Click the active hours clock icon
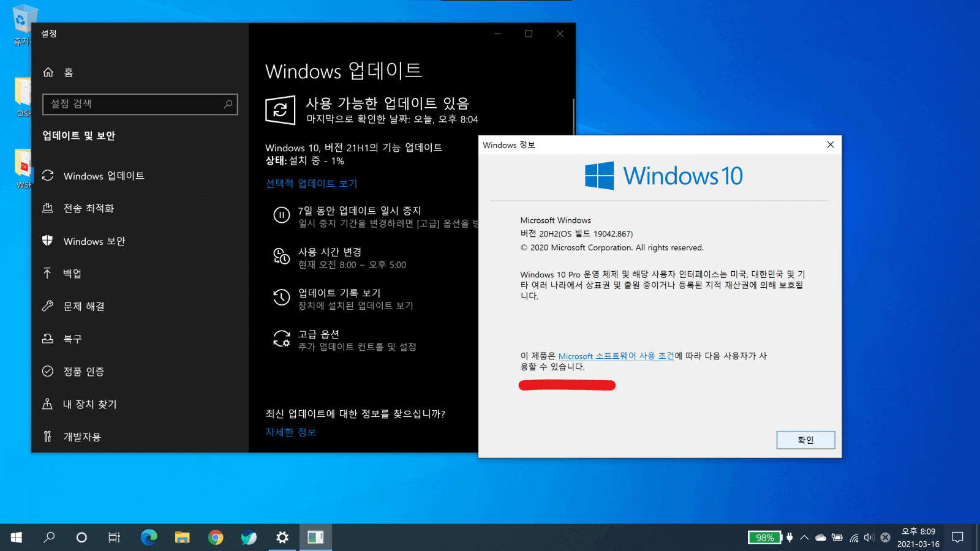The image size is (980, 551). click(282, 257)
